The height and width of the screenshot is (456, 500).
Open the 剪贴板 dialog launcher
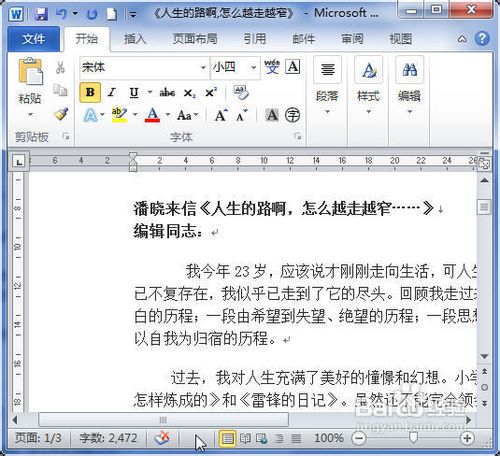66,136
